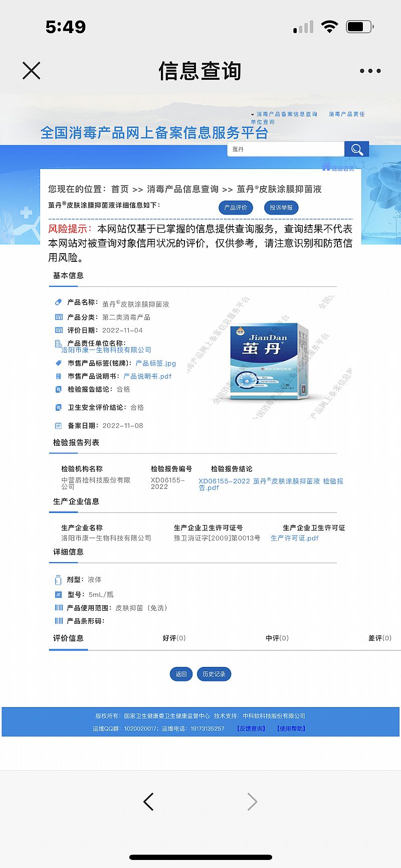401x868 pixels.
Task: Open 生产许可证.pdf link
Action: [x=294, y=538]
